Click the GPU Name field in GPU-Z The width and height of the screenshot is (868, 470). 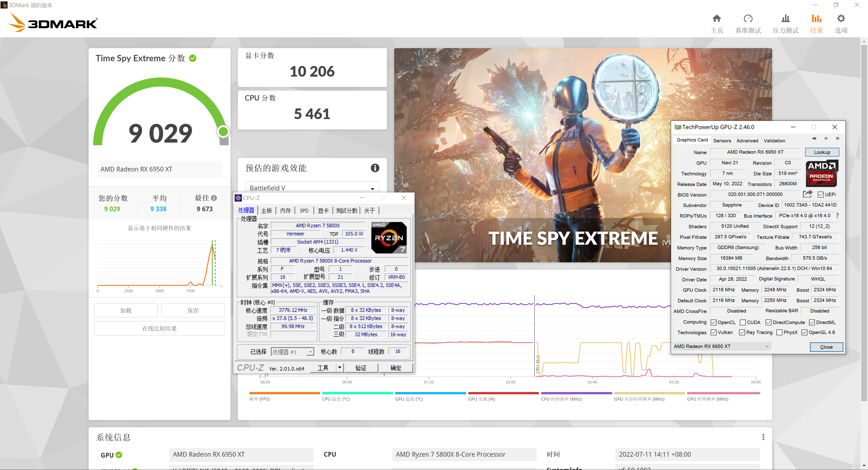(755, 152)
